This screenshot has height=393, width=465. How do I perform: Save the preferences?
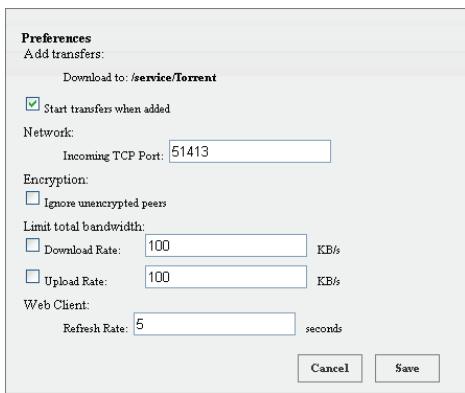click(407, 368)
